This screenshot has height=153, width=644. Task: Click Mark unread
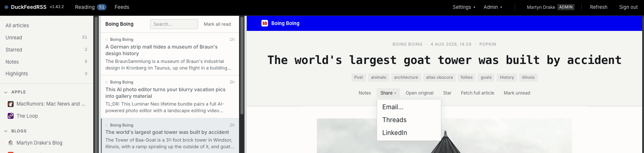pos(517,93)
